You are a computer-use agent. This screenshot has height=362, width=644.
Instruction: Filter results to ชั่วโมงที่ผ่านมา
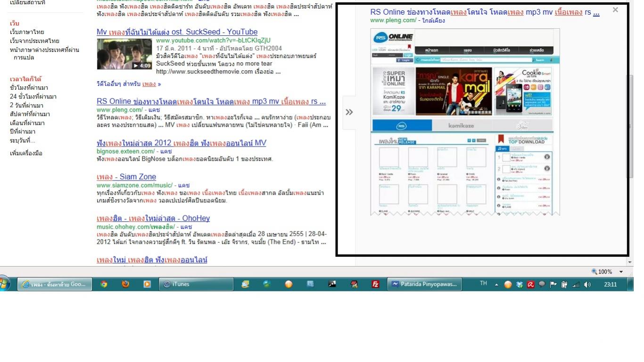click(29, 88)
